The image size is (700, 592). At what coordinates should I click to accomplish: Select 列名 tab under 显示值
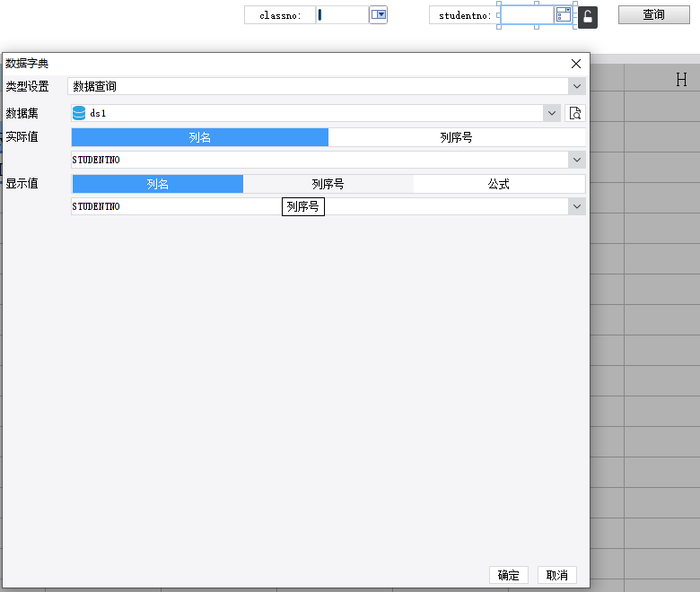158,184
